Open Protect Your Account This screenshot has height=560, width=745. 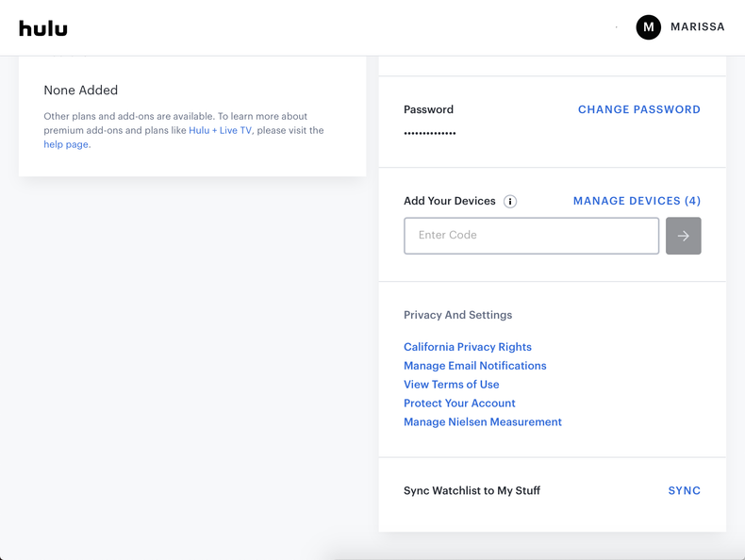(459, 404)
